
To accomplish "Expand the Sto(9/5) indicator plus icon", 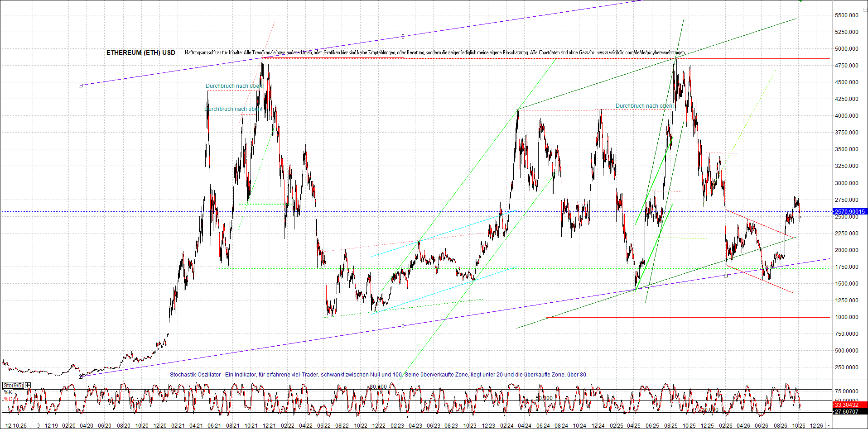I will (28, 386).
